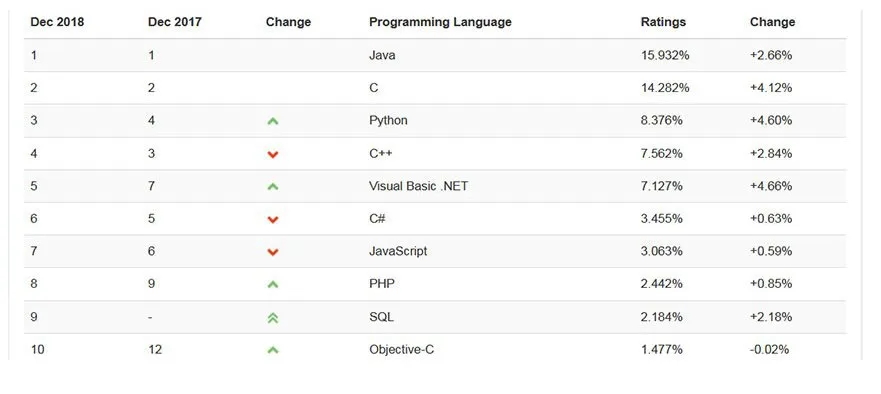Image resolution: width=881 pixels, height=394 pixels.
Task: Select the Java language name
Action: pyautogui.click(x=382, y=55)
